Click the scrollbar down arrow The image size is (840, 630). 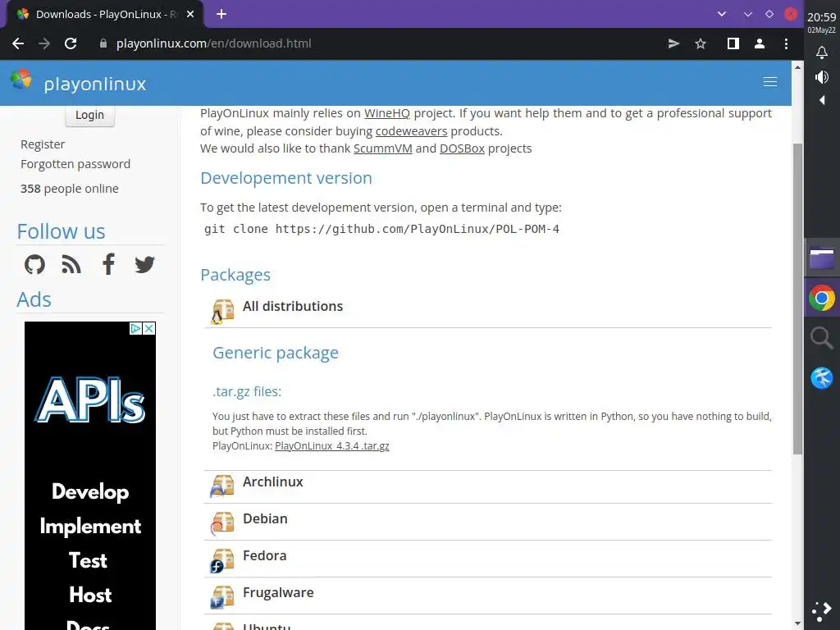point(797,623)
